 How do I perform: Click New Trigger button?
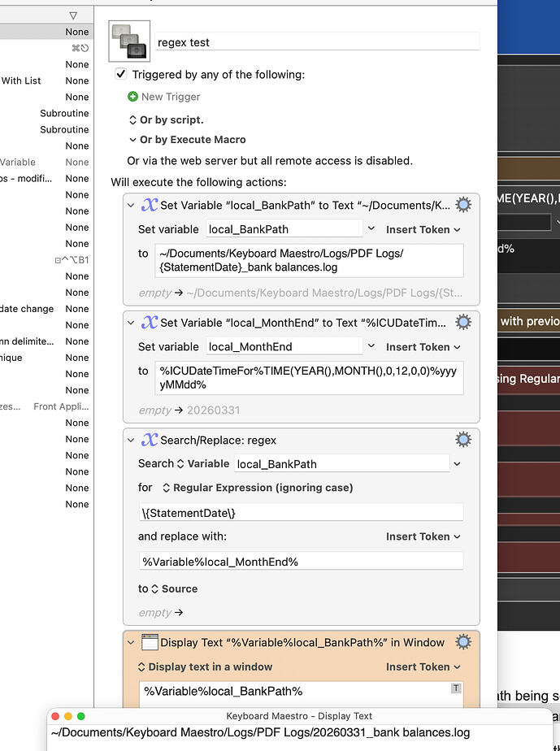coord(164,97)
